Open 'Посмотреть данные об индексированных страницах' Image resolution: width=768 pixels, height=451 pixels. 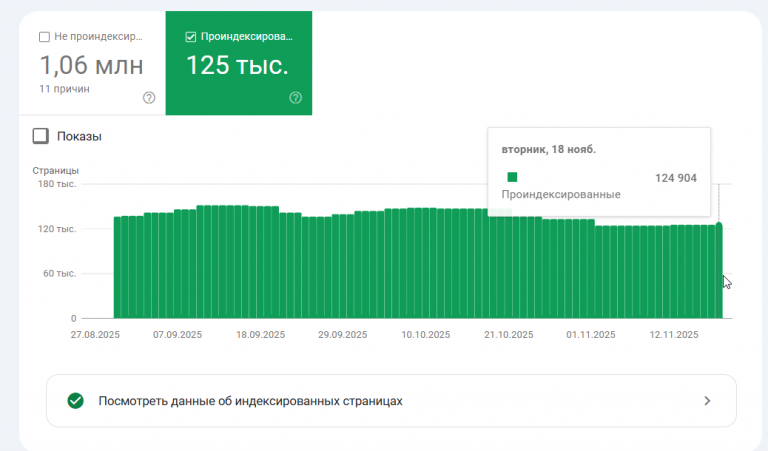(x=391, y=401)
